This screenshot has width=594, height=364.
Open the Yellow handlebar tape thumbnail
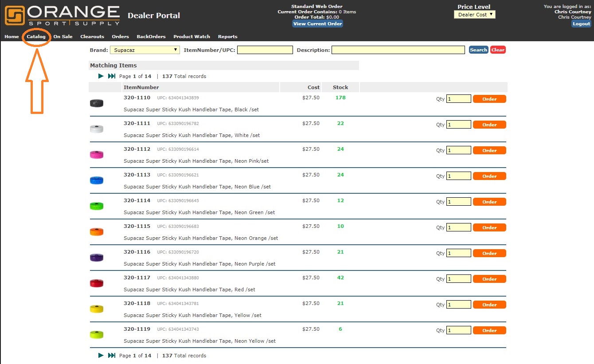97,309
